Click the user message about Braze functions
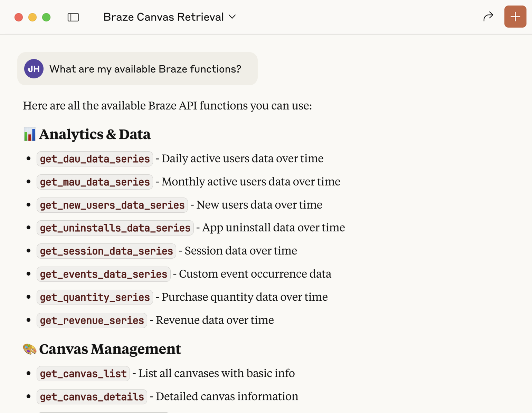This screenshot has height=413, width=532. click(145, 69)
